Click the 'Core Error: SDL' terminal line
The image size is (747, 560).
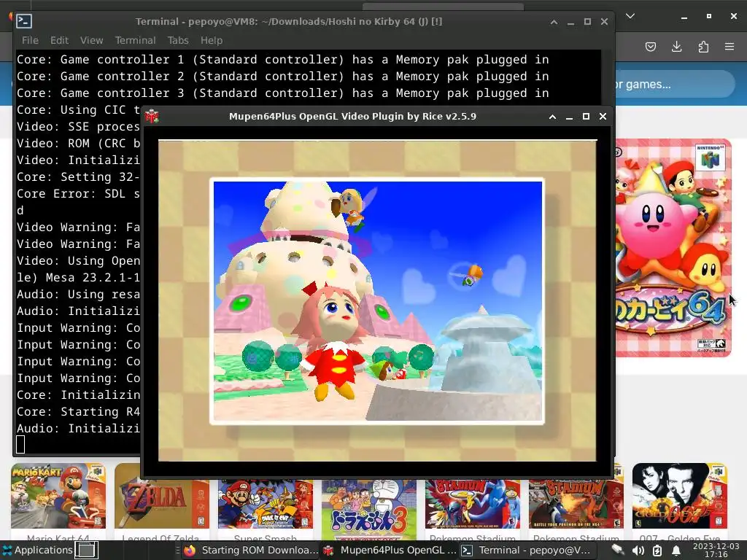point(78,194)
